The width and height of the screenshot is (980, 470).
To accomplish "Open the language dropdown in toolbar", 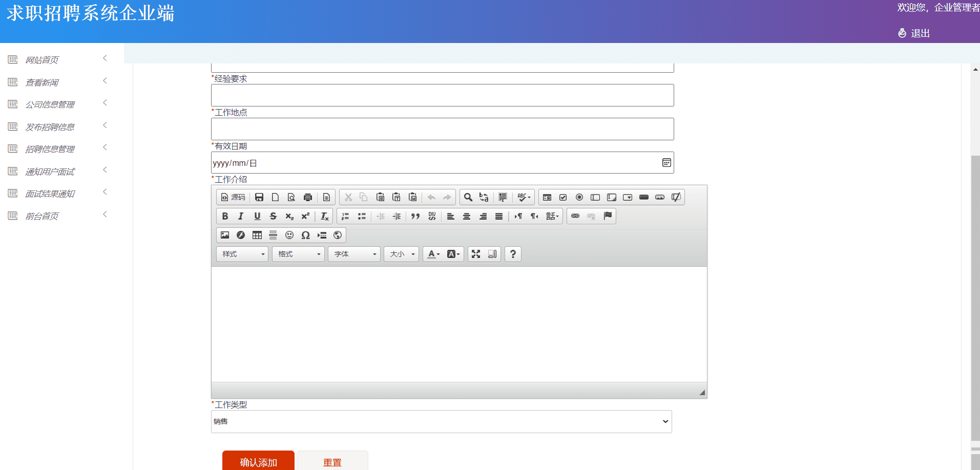I will coord(552,216).
